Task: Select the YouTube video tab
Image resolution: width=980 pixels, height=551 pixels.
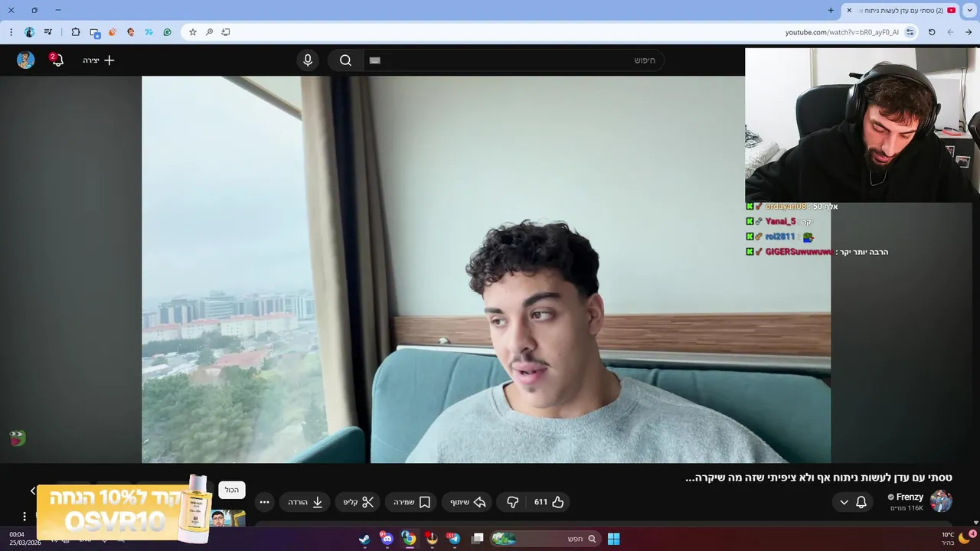Action: [901, 10]
